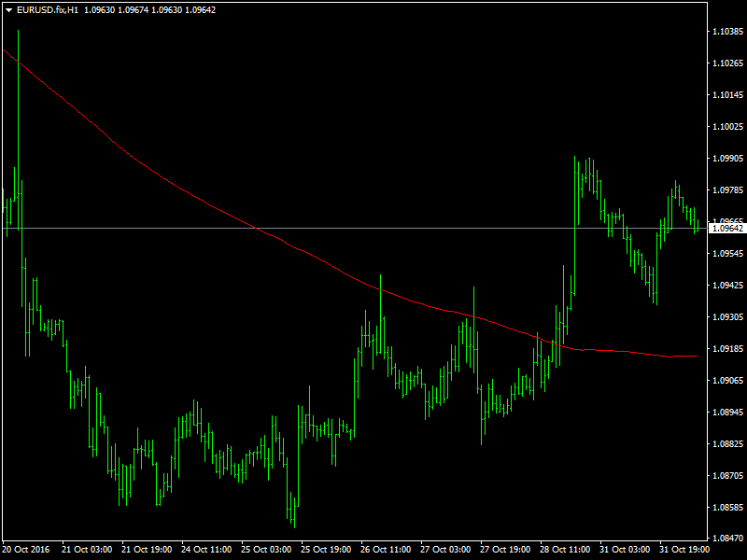747x560 pixels.
Task: Click the 1.09065 price scale label
Action: pyautogui.click(x=727, y=381)
